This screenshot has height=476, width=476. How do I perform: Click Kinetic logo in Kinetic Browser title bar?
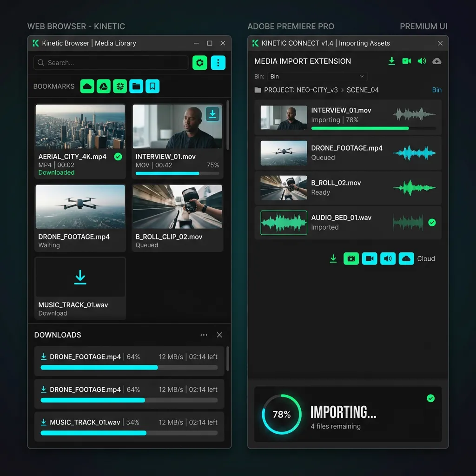(36, 43)
